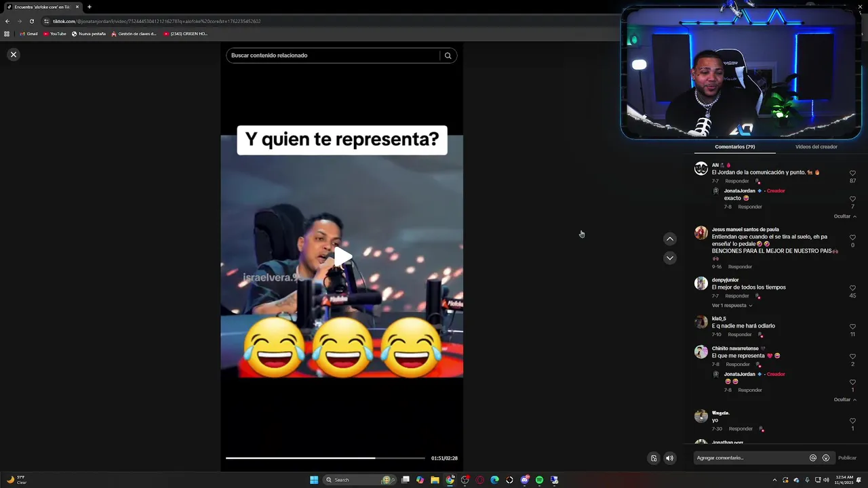Open system volume in tray
Viewport: 868px width, 488px height.
[x=826, y=480]
